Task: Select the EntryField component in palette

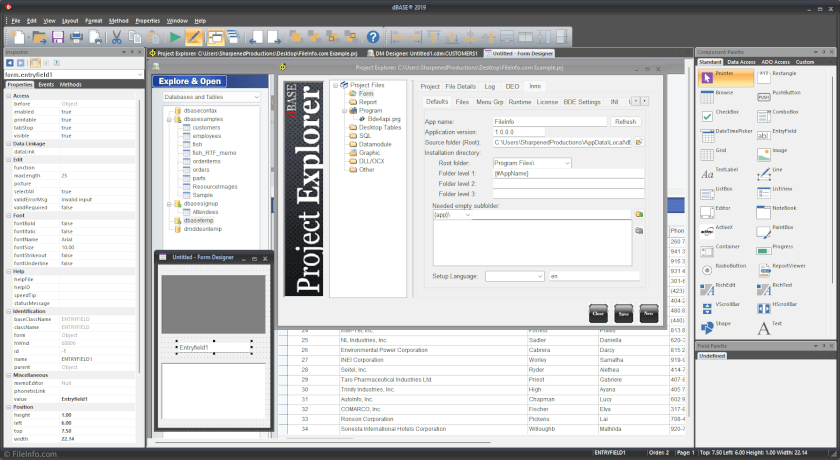Action: coord(776,135)
